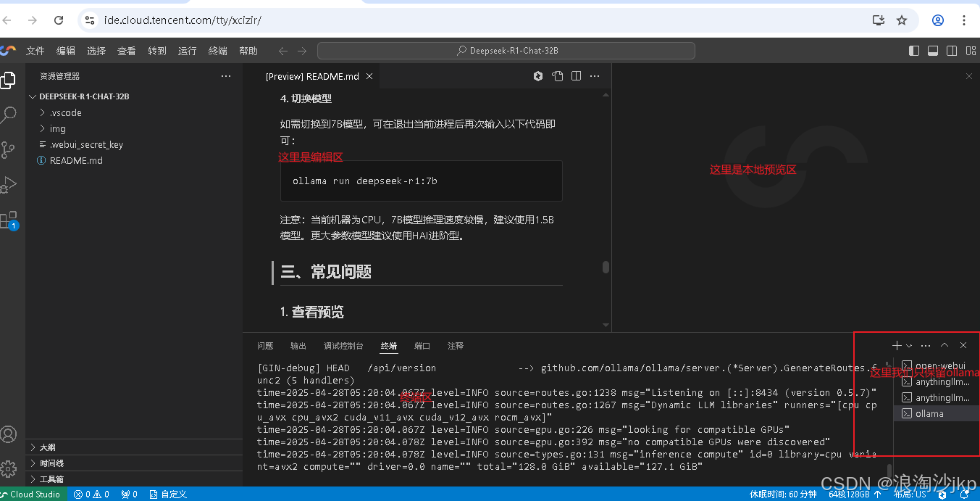Switch to the 调试控制台 panel tab
Image resolution: width=980 pixels, height=501 pixels.
click(x=343, y=346)
